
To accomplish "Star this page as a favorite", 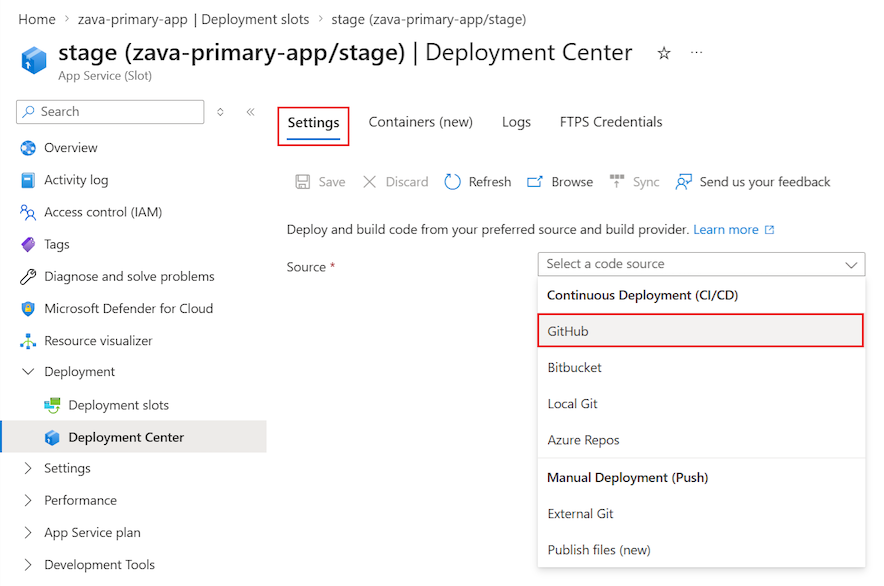I will tap(663, 52).
